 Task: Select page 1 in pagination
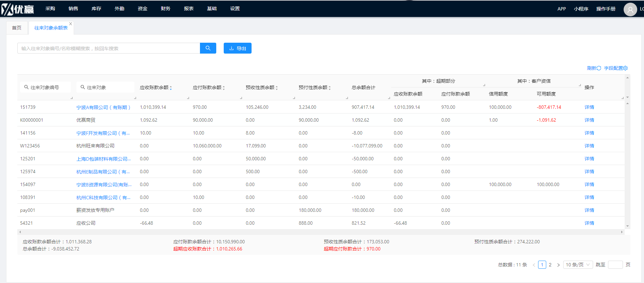542,265
